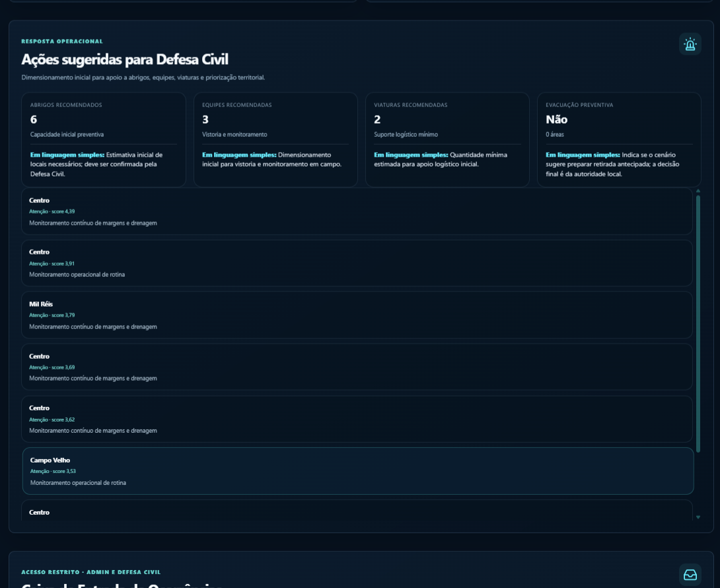Select the Campo Velho row with score 3,53
Viewport: 720px width, 588px height.
click(x=358, y=471)
